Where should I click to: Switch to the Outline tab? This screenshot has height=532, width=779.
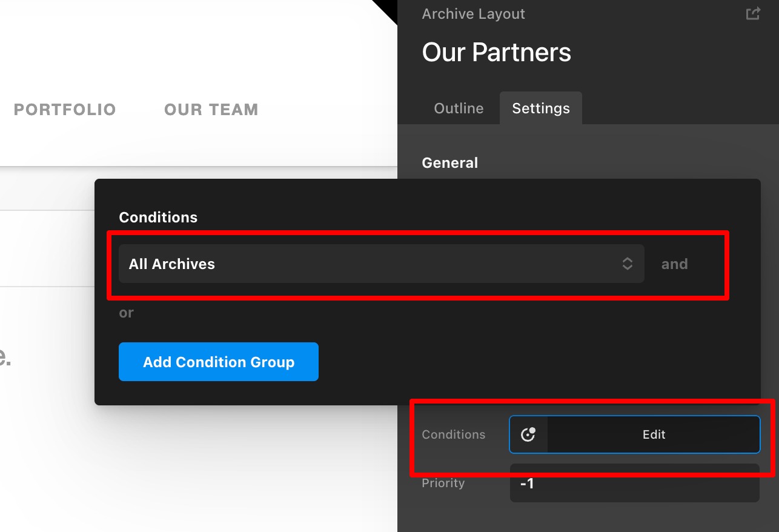point(459,108)
